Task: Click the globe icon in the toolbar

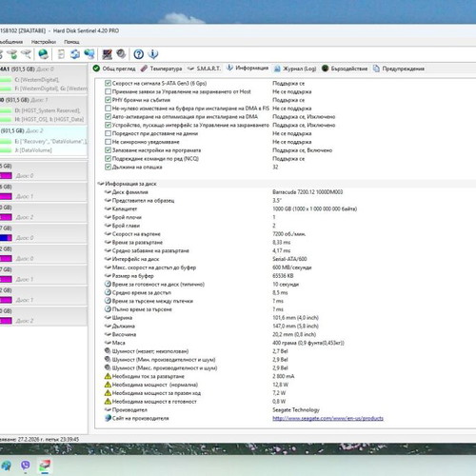Action: 44,54
